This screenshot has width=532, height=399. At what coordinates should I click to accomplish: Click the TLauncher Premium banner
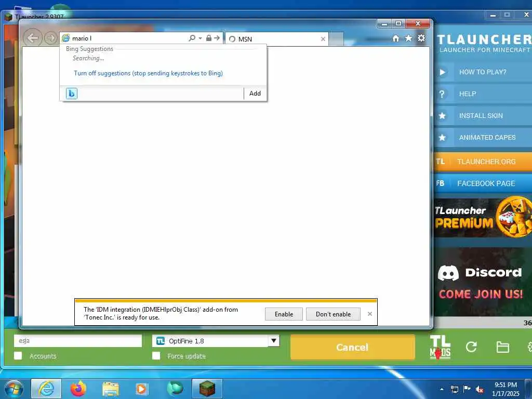483,217
